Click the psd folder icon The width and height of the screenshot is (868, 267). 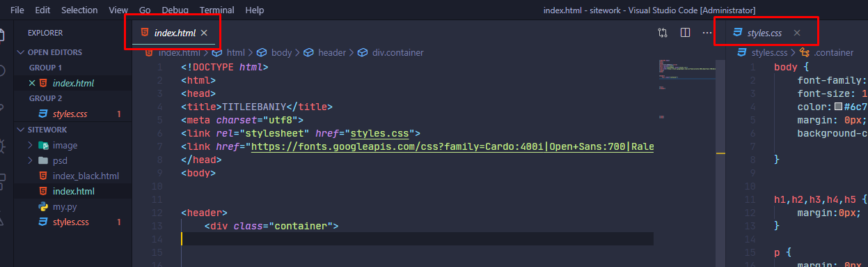pyautogui.click(x=43, y=160)
